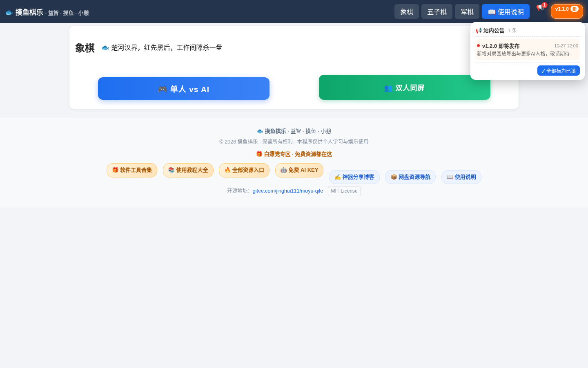Click the footer copyright text

(x=294, y=141)
